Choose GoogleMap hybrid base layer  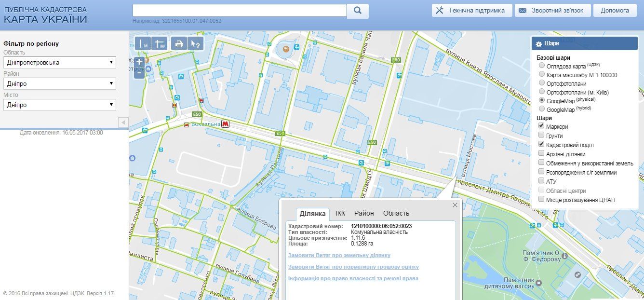[x=542, y=109]
